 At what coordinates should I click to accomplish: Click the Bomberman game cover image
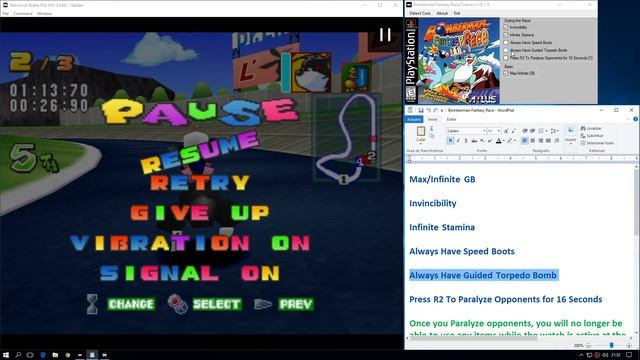point(459,60)
